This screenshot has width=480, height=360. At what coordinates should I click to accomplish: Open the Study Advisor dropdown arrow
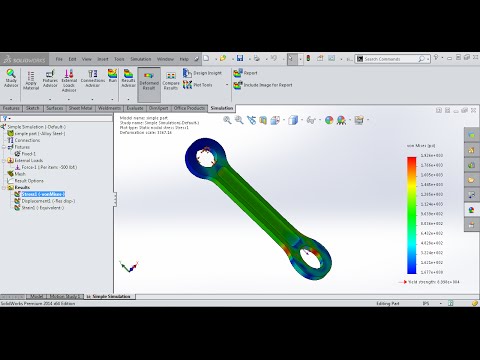(x=11, y=99)
